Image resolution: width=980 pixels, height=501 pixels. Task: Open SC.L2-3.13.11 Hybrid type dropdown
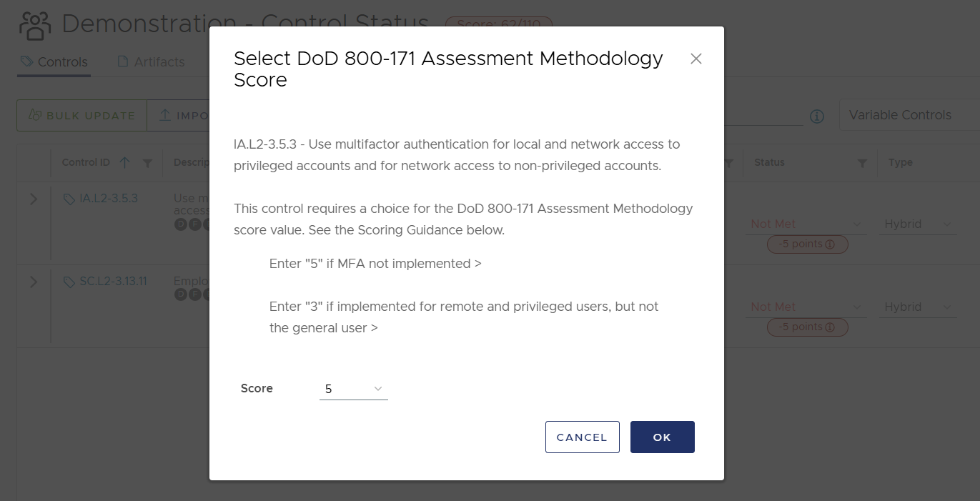[x=919, y=307]
